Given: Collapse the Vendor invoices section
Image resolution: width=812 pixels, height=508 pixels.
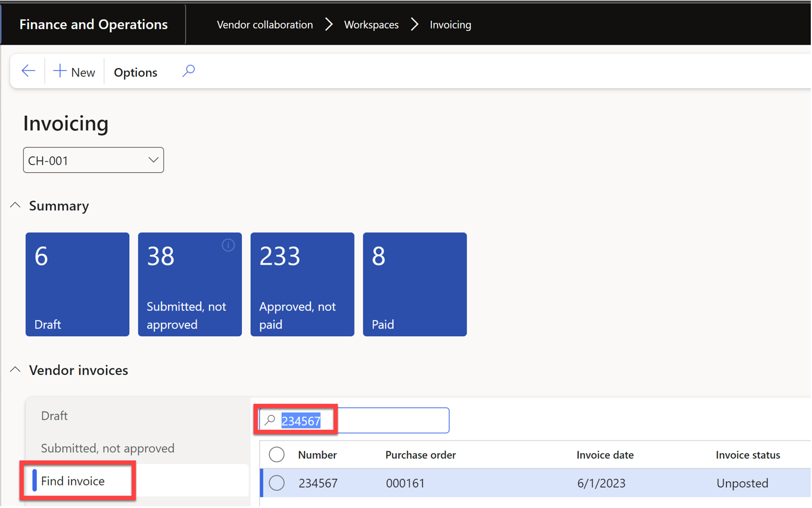Looking at the screenshot, I should point(15,370).
